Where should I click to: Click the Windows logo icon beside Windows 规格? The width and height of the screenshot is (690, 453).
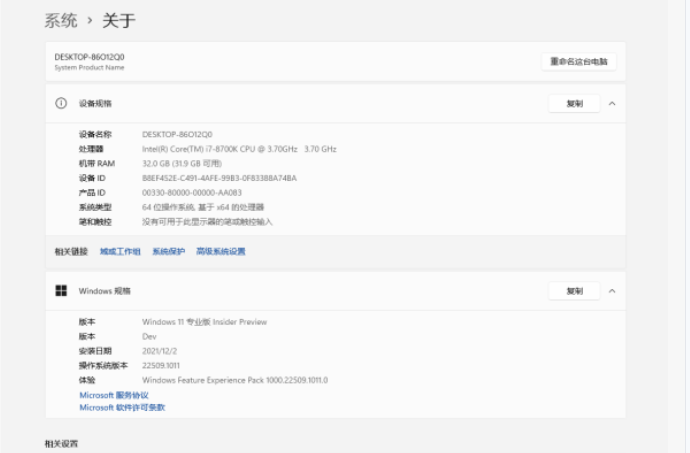pos(61,291)
